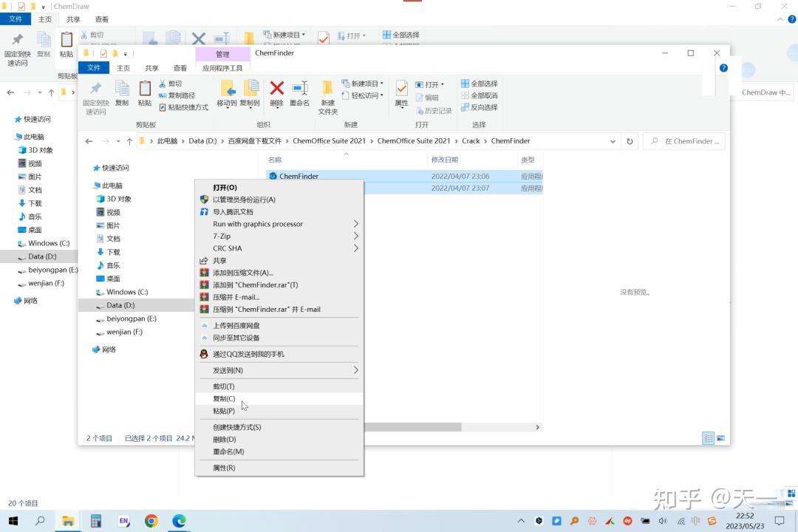Click 全部选择 to select all items
The image size is (798, 532).
[x=480, y=83]
